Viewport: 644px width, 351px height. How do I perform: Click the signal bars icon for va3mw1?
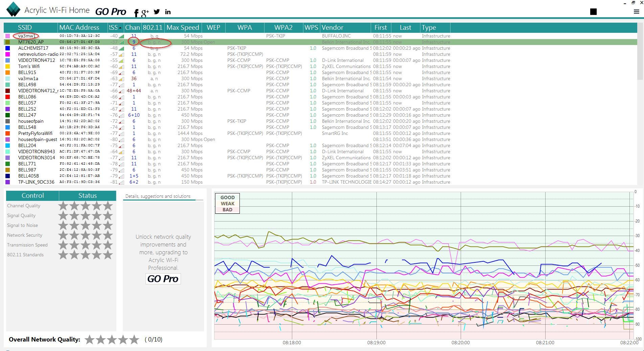click(x=121, y=36)
